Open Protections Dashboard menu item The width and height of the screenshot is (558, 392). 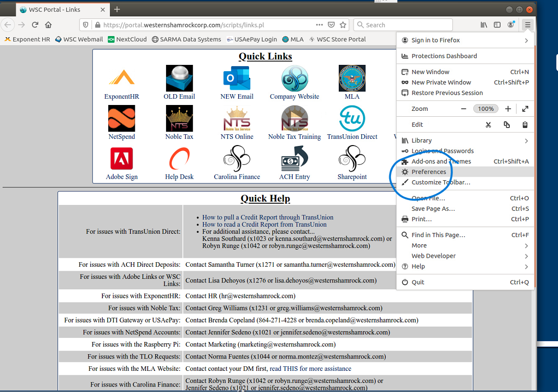pos(465,56)
